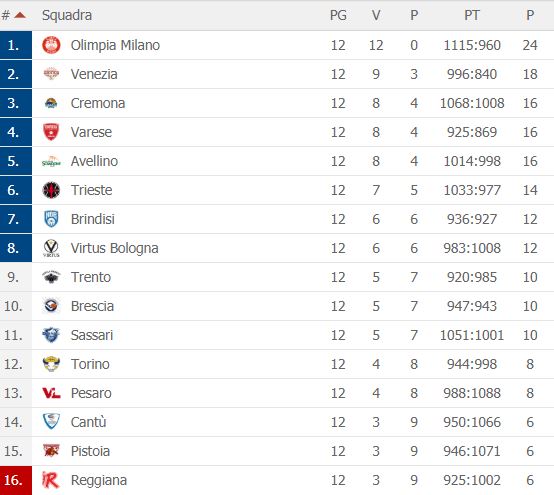Click the Cantù shield logo
The height and width of the screenshot is (495, 554).
51,422
